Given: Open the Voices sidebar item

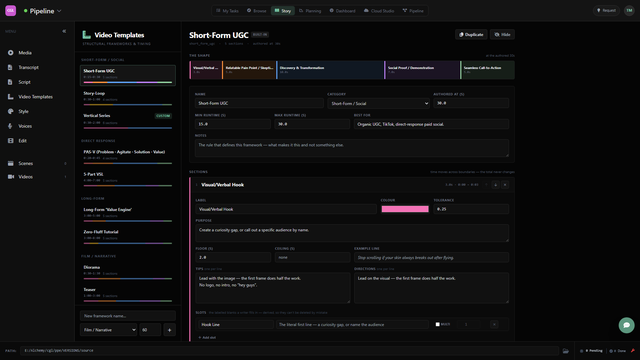Looking at the screenshot, I should pyautogui.click(x=24, y=126).
